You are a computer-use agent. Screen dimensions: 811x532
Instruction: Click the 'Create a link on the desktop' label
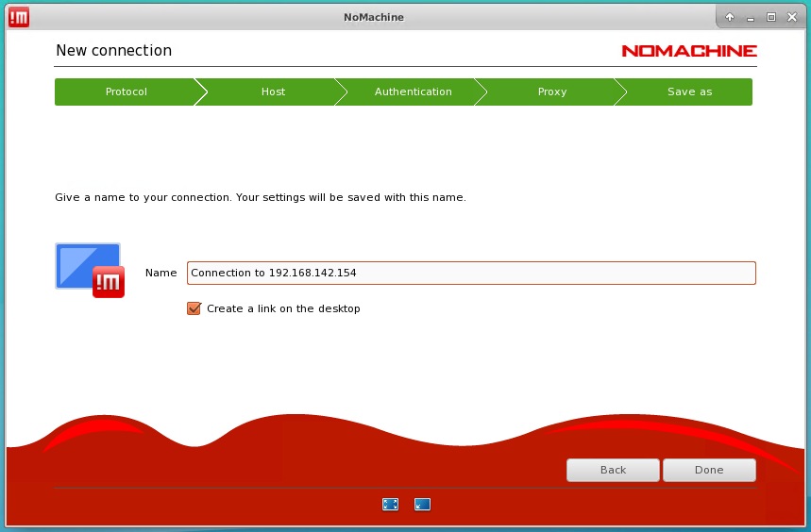283,308
